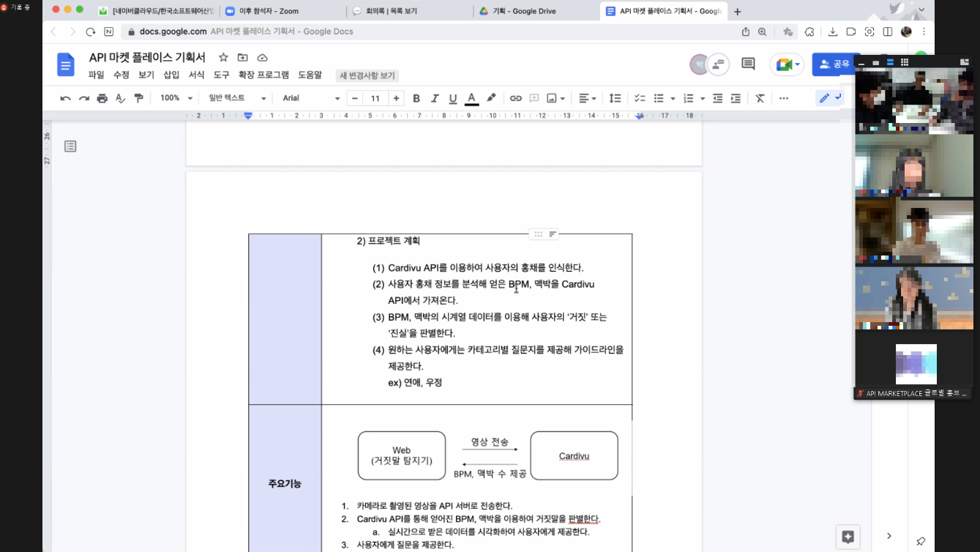Decrease font size with minus
The height and width of the screenshot is (552, 980).
(355, 98)
